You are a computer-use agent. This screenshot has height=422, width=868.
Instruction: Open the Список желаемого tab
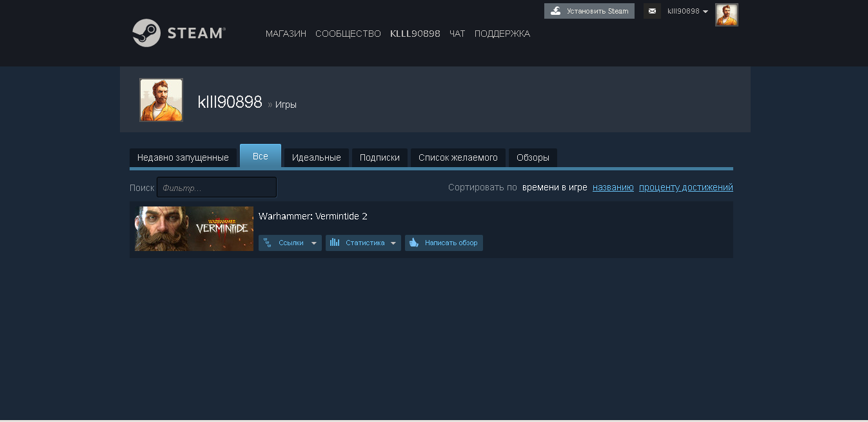click(458, 157)
